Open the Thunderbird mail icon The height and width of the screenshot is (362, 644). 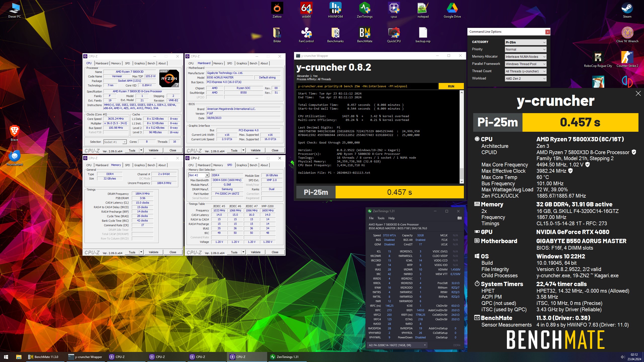15,158
